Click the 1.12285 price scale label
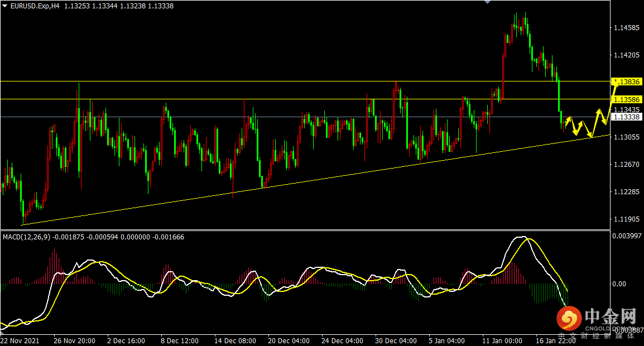 [x=627, y=192]
